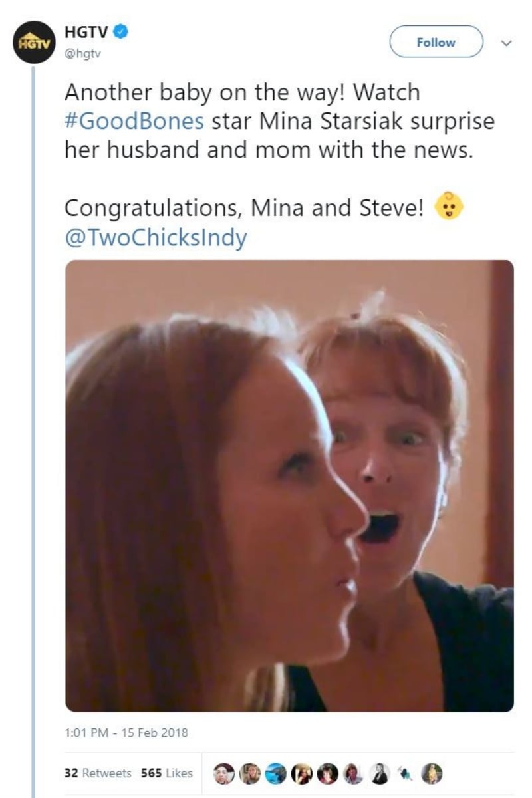Open the second liker avatar in the row

click(x=250, y=773)
